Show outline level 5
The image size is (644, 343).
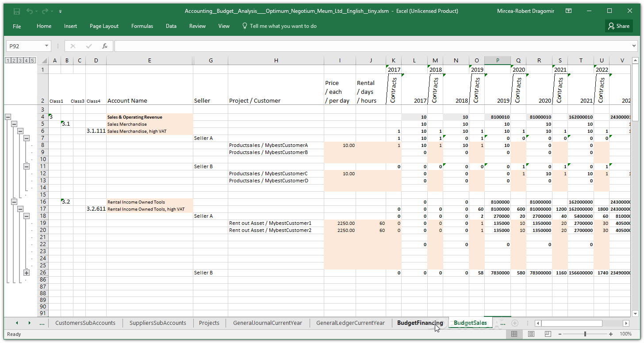pyautogui.click(x=33, y=61)
